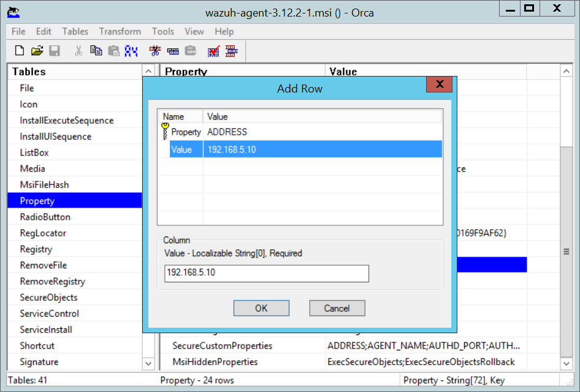Click the Paste Row toolbar icon
The height and width of the screenshot is (392, 580).
click(x=191, y=51)
